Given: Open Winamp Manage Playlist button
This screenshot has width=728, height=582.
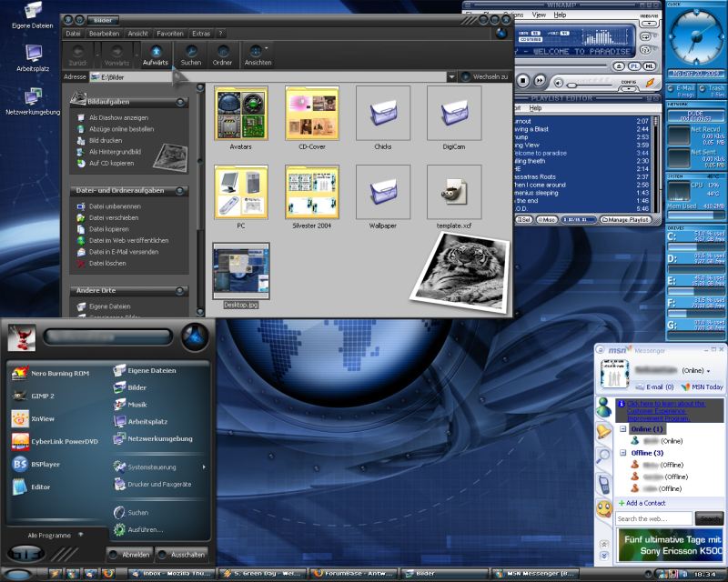Looking at the screenshot, I should 625,219.
